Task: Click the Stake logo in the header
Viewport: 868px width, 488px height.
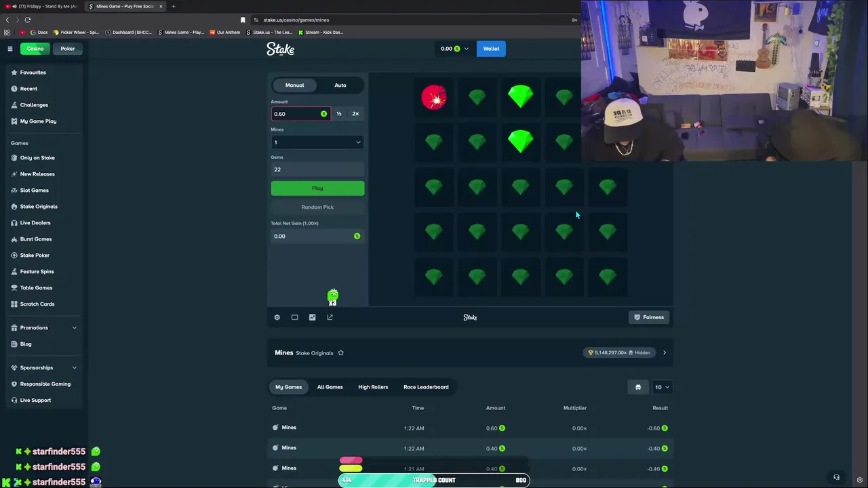Action: tap(280, 49)
